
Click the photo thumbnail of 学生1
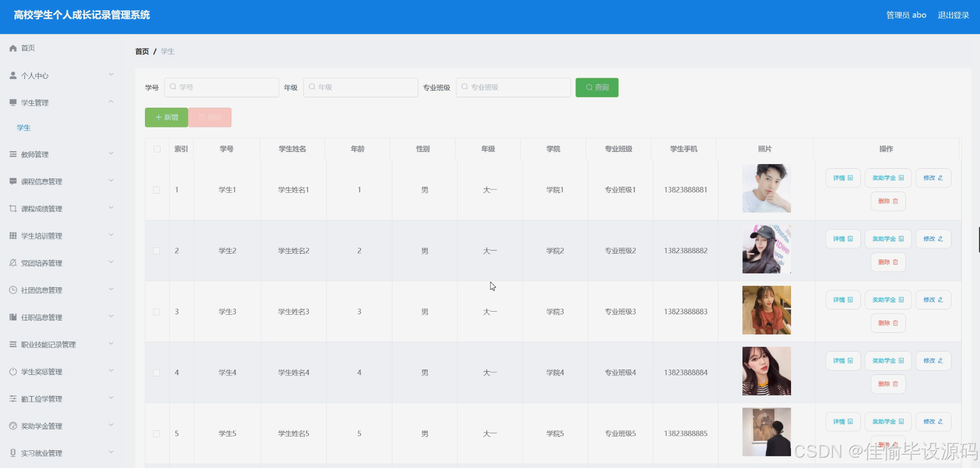click(766, 188)
